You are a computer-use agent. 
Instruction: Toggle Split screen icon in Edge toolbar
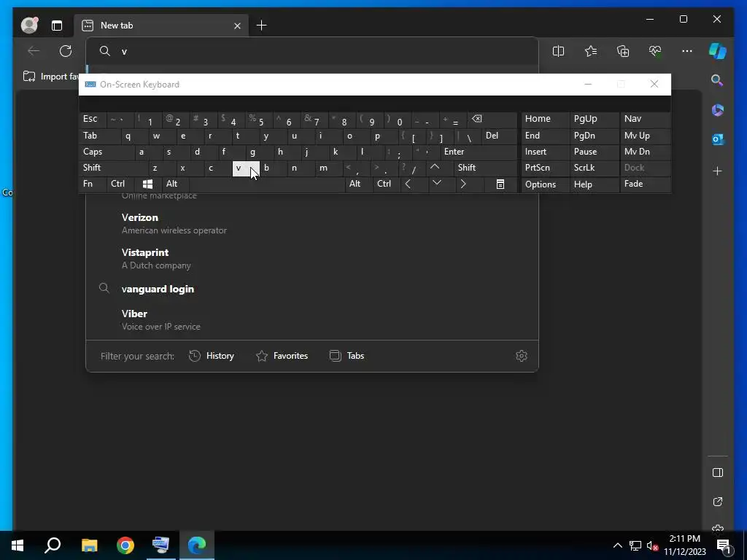click(x=558, y=51)
